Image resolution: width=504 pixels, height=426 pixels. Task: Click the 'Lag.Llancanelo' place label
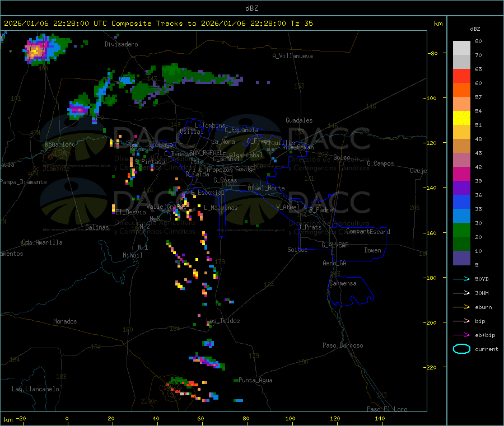36,390
